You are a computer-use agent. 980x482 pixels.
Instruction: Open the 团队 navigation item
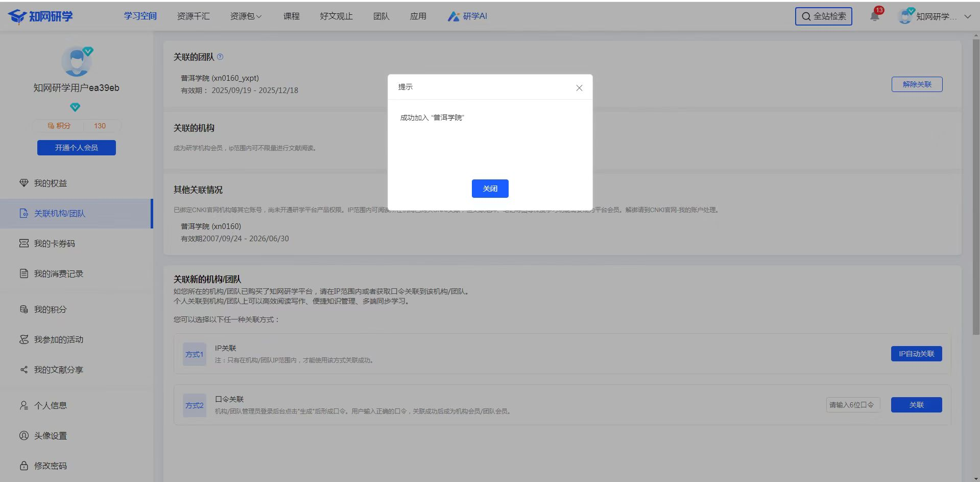pos(381,16)
